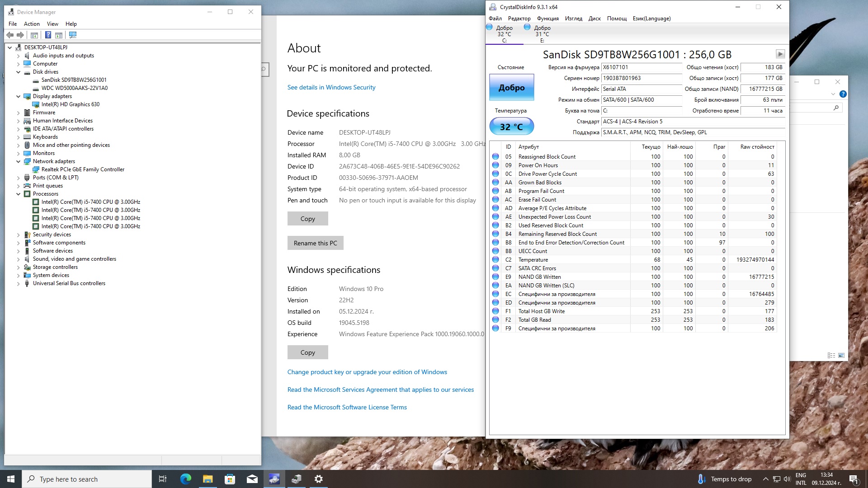The image size is (868, 488).
Task: Collapse the Display adapters node
Action: (19, 96)
